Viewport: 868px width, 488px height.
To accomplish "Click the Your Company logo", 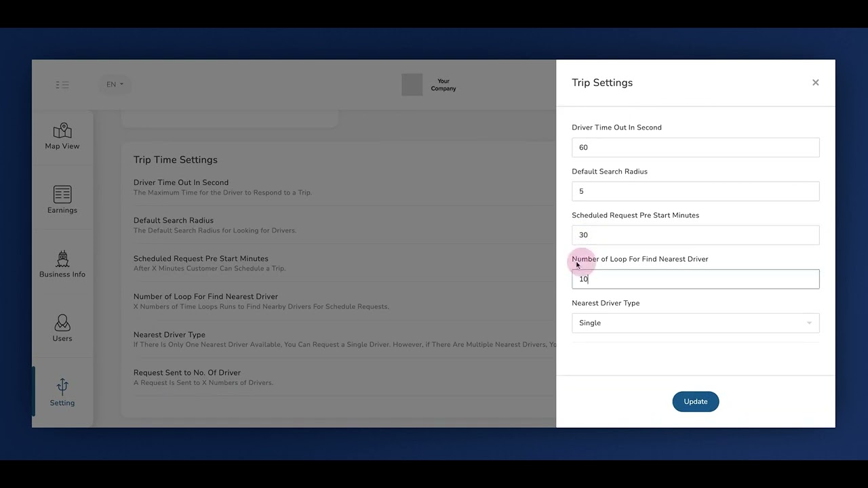I will click(x=429, y=85).
